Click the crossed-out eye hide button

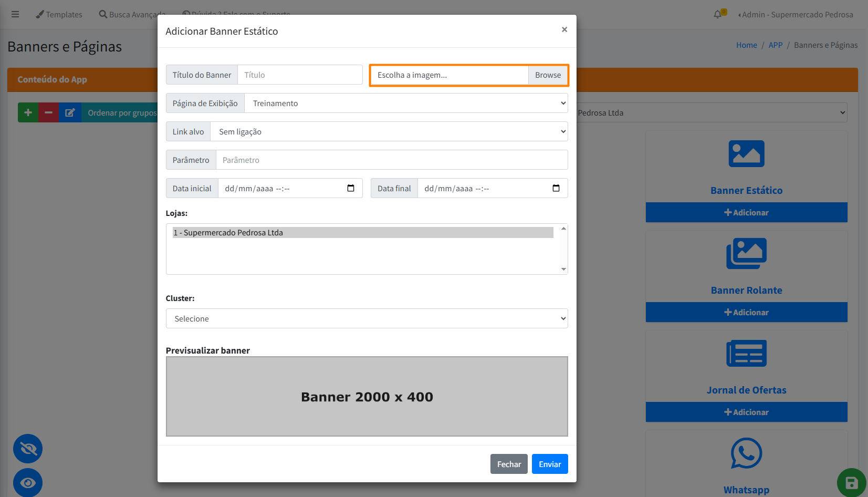(28, 449)
